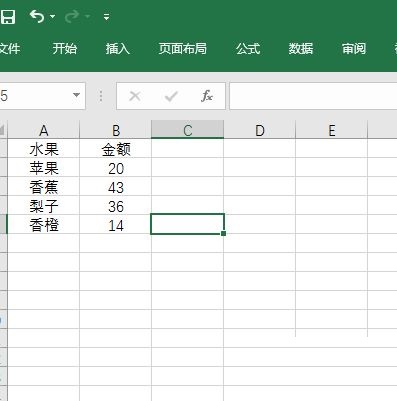The image size is (397, 401).
Task: Switch to the 插入 ribbon tab
Action: click(x=117, y=49)
